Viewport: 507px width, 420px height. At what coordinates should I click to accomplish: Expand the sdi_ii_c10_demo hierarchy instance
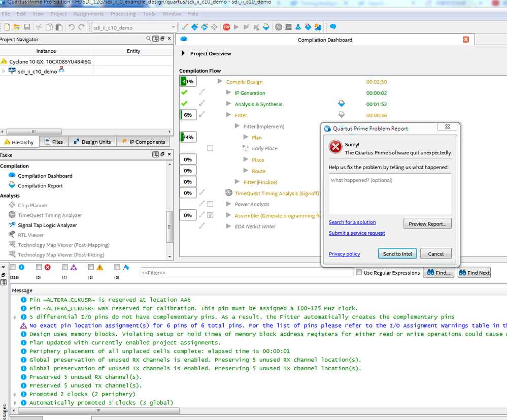pos(4,72)
